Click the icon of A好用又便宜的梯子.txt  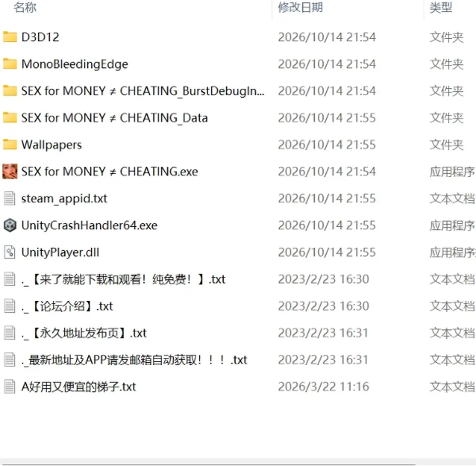pos(10,387)
